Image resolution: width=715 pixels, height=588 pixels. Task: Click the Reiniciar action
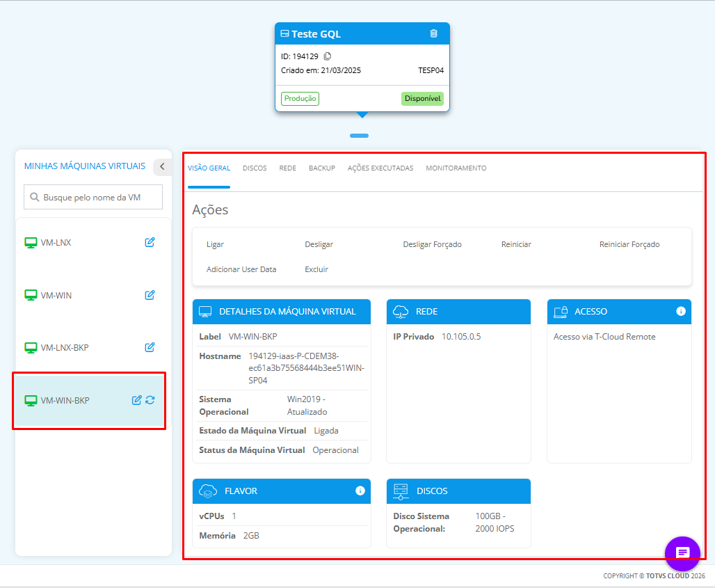(x=516, y=244)
